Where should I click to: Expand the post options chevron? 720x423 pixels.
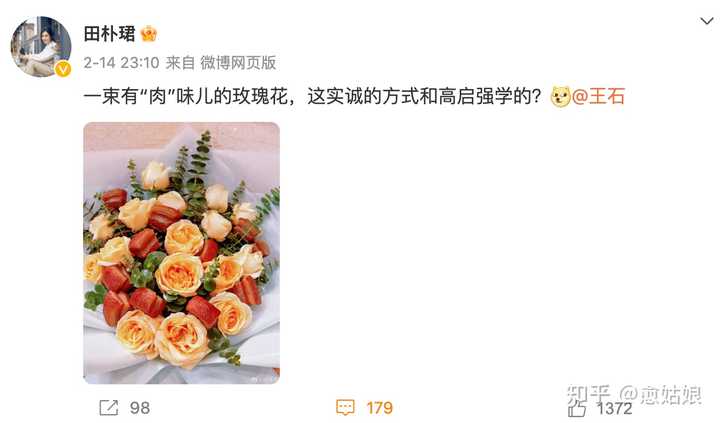point(706,21)
